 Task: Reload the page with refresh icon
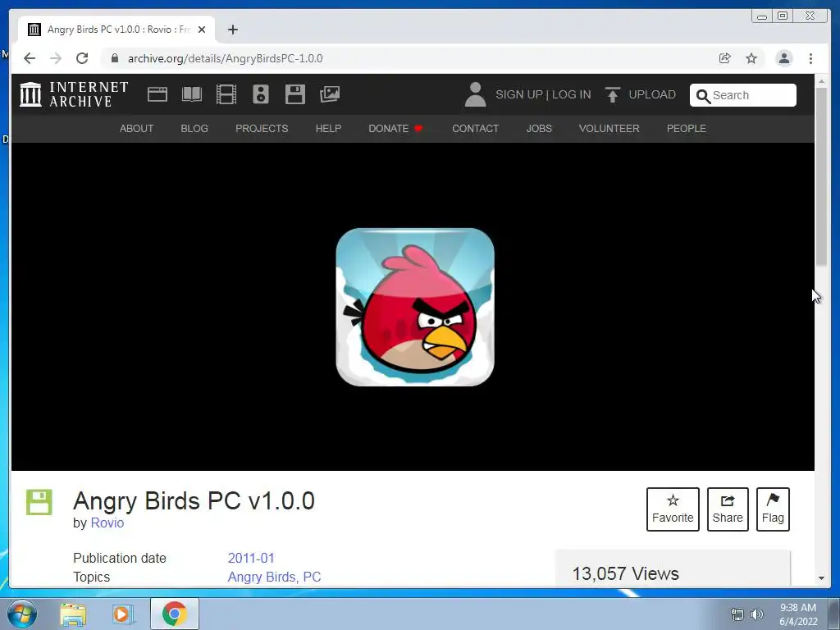[82, 58]
